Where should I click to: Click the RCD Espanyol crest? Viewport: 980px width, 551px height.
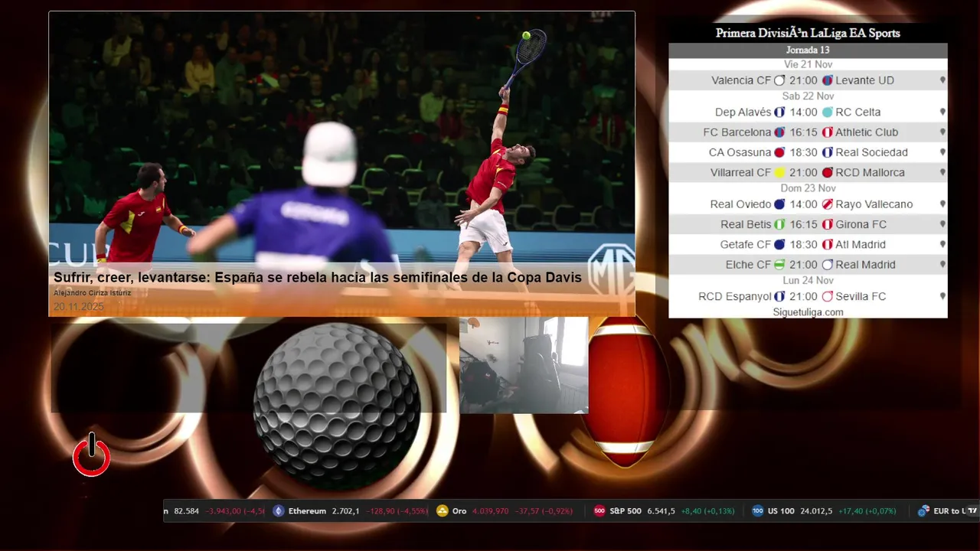tap(779, 296)
